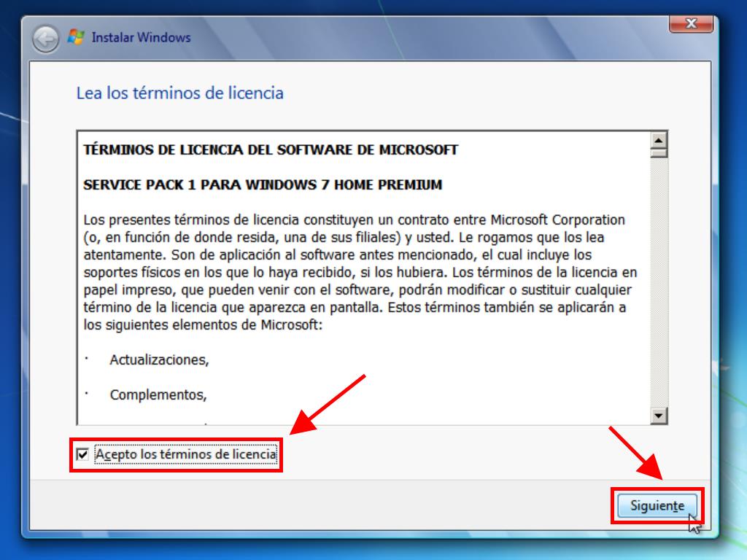Click the license scrollbar down arrow
Viewport: 747px width, 560px height.
pos(659,416)
